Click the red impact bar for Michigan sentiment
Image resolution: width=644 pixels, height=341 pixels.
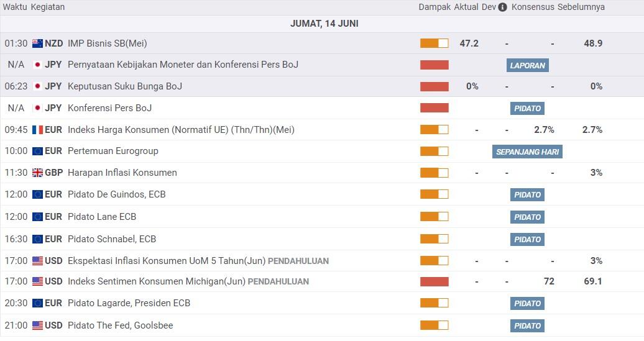[434, 281]
